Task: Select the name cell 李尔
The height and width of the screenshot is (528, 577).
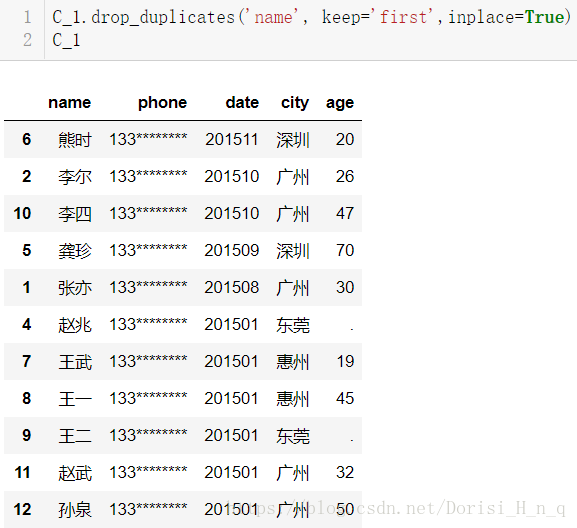Action: [75, 177]
